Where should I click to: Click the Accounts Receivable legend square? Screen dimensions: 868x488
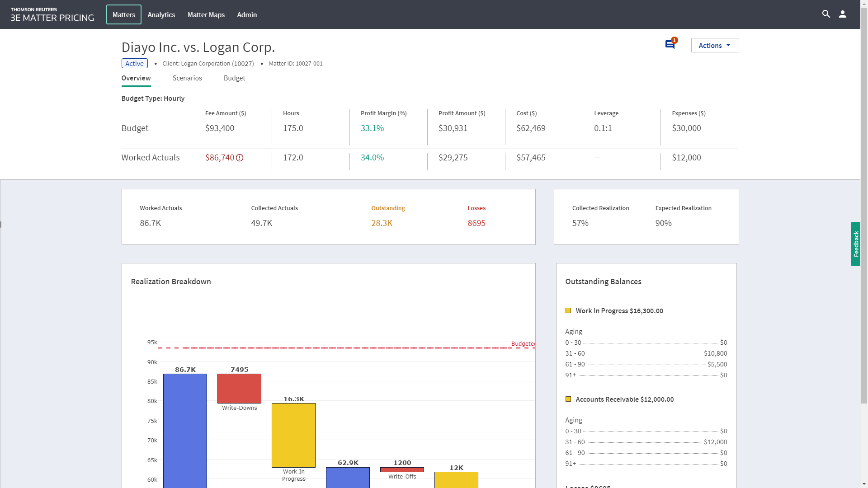coord(569,399)
